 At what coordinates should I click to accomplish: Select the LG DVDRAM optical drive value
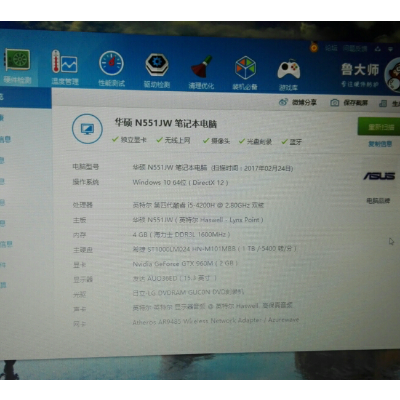click(x=188, y=292)
